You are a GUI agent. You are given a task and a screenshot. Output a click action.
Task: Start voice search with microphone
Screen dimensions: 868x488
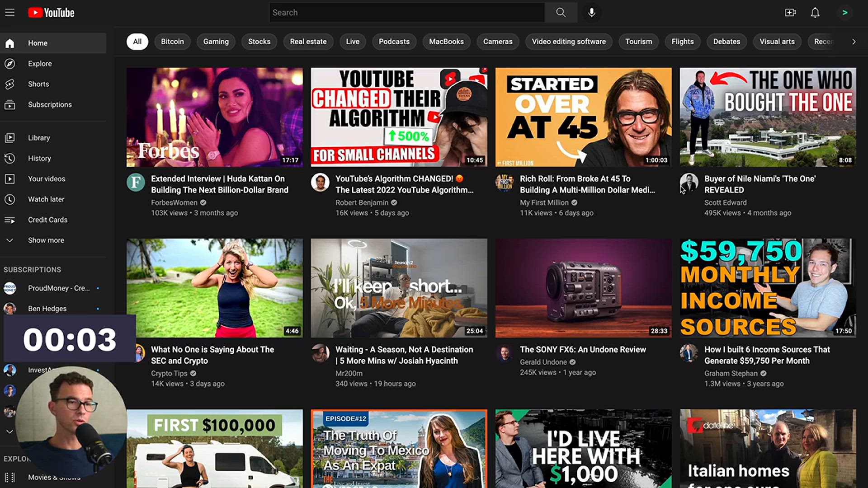point(591,13)
